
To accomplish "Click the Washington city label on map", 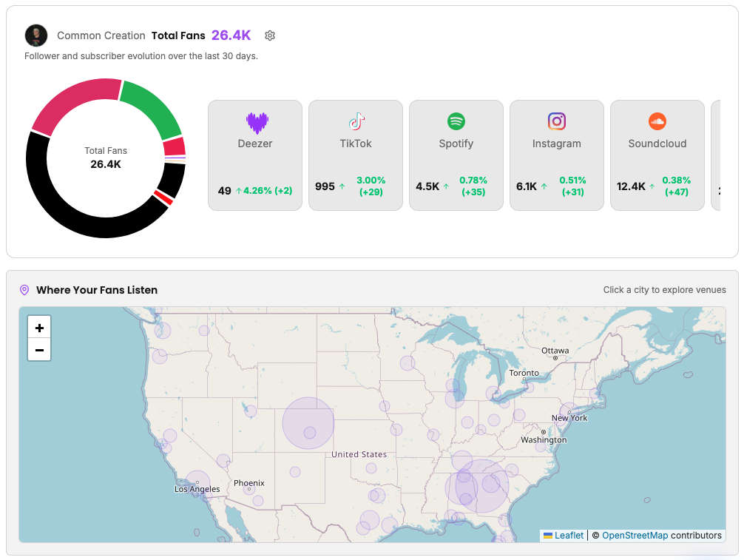I will click(x=544, y=440).
